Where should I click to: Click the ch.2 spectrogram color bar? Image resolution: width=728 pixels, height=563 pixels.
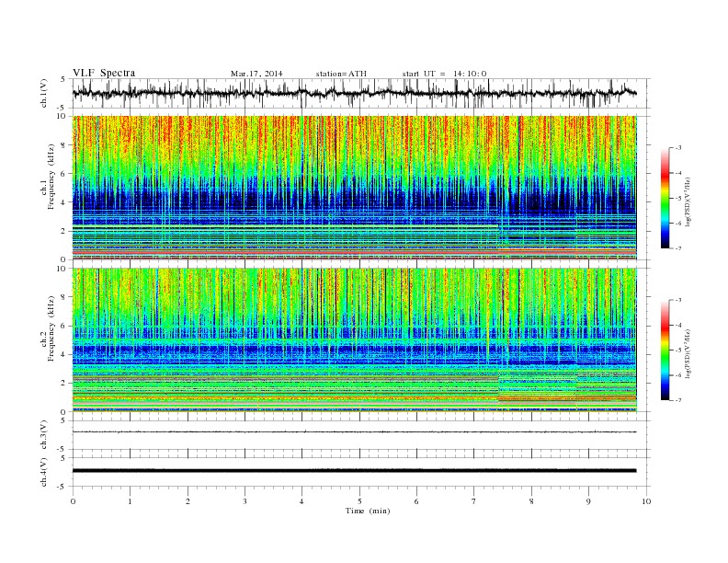[x=665, y=350]
